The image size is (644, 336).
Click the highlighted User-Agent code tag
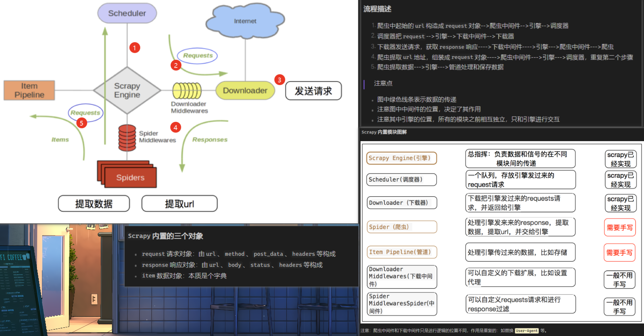coord(527,331)
